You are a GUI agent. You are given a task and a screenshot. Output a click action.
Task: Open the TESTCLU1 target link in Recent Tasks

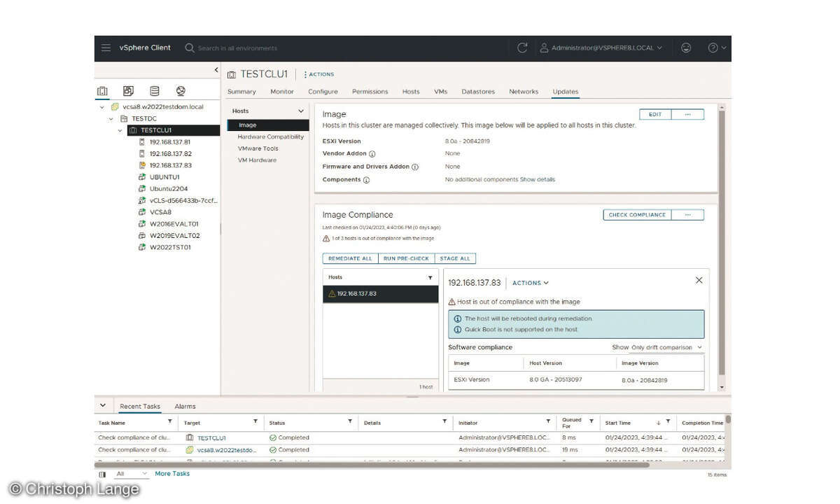point(211,437)
